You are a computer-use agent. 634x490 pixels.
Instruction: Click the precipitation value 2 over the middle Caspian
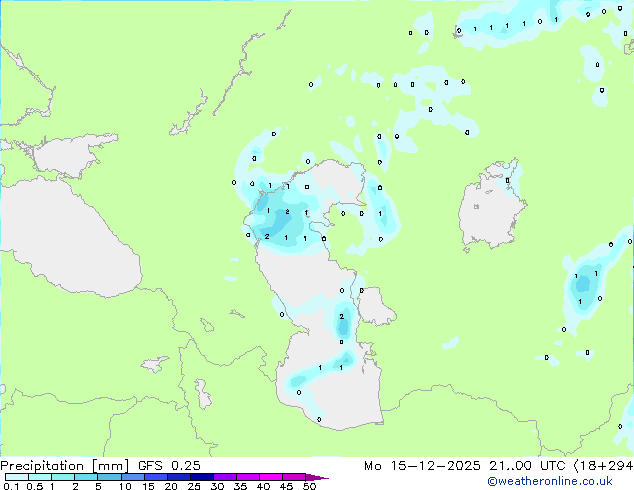pos(342,317)
